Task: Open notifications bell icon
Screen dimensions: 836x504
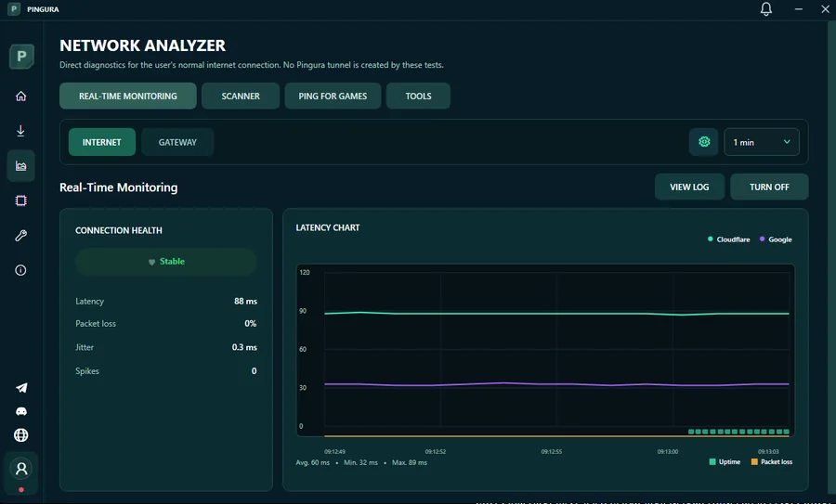Action: 766,9
